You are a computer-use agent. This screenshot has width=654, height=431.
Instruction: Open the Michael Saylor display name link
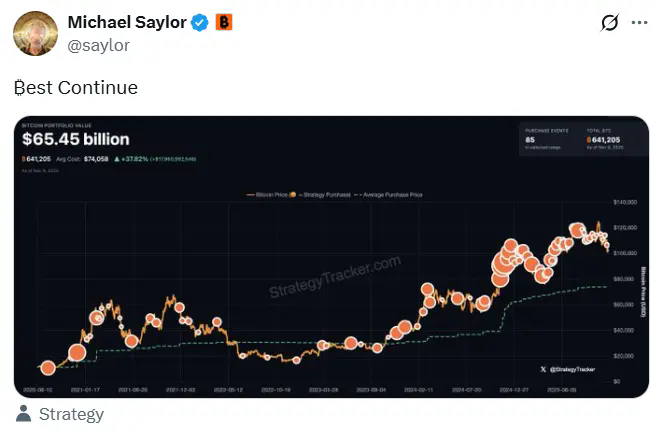pos(126,22)
